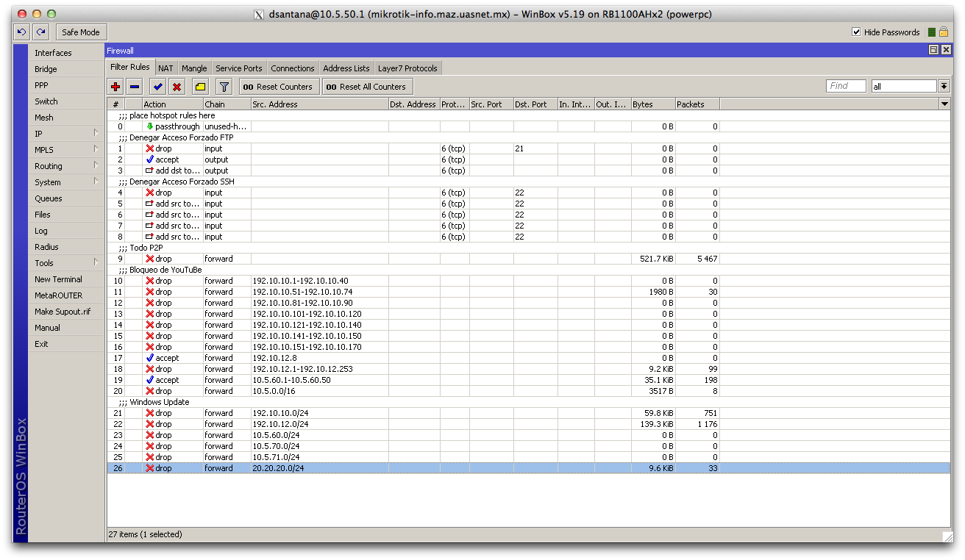
Task: Click the add dst icon in rule 3
Action: (150, 170)
